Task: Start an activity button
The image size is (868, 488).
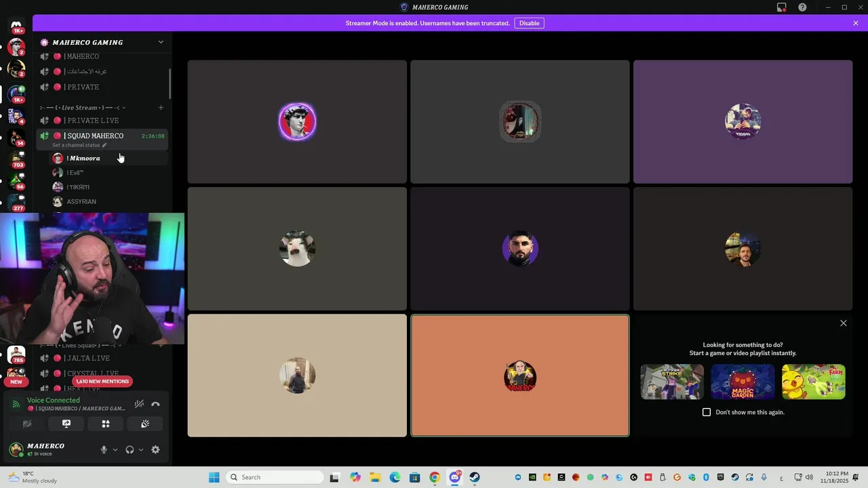Action: 106,424
